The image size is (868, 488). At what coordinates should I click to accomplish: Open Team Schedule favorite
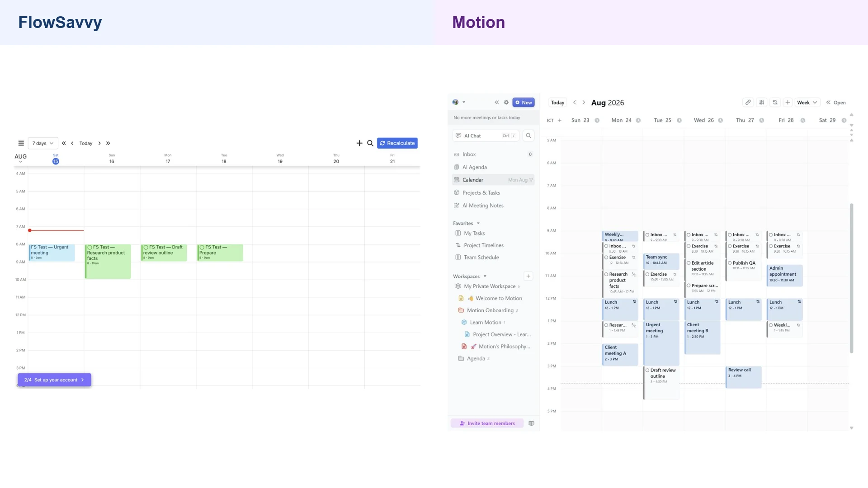click(481, 258)
